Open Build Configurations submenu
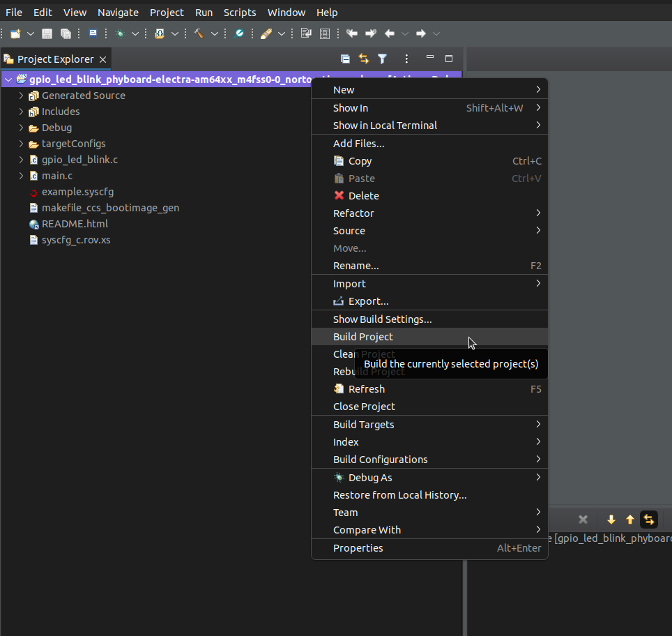Screen dimensions: 672x636 coord(429,460)
